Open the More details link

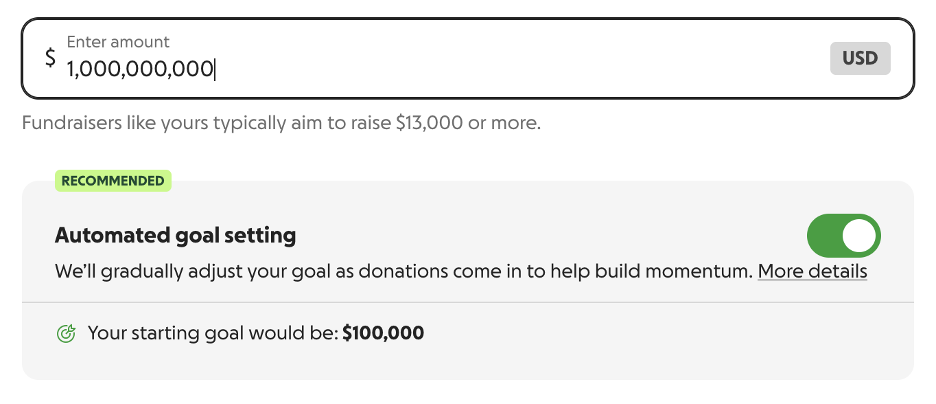pos(812,271)
